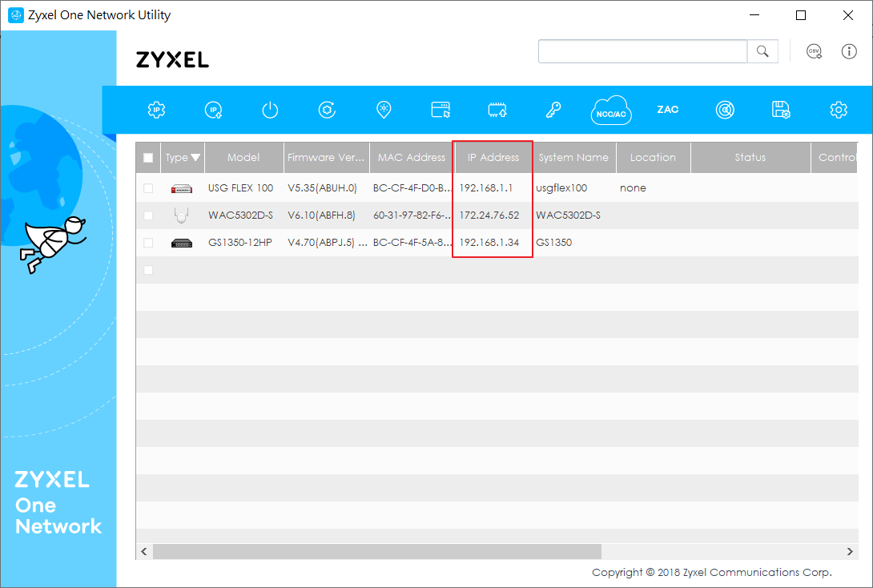Viewport: 873px width, 588px height.
Task: Maximize the Zyxel utility window
Action: [801, 15]
